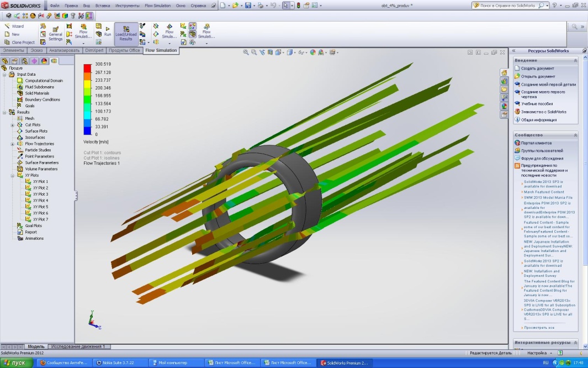Open the Файл menu
588x368 pixels.
click(54, 6)
